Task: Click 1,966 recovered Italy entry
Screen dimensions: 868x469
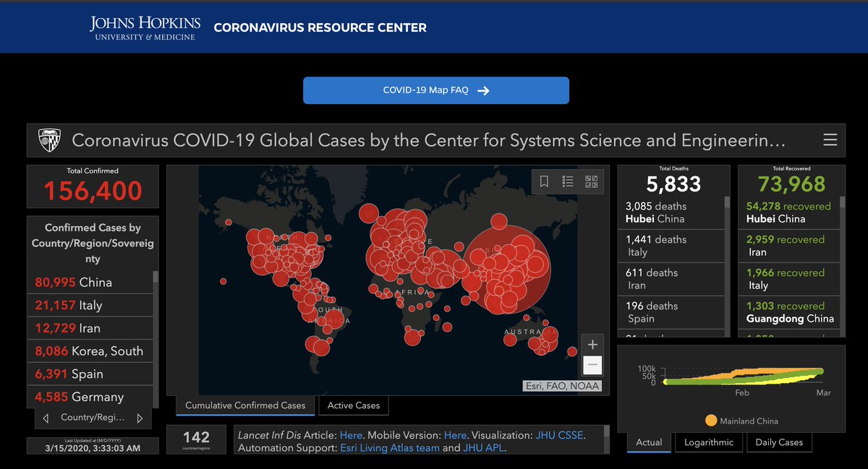Action: point(789,279)
